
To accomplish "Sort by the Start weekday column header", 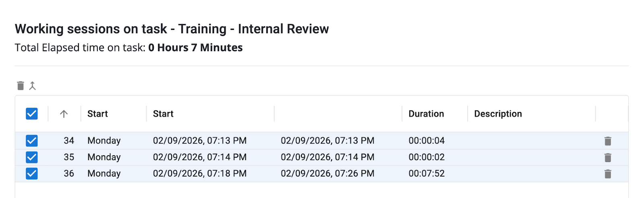I will click(98, 114).
